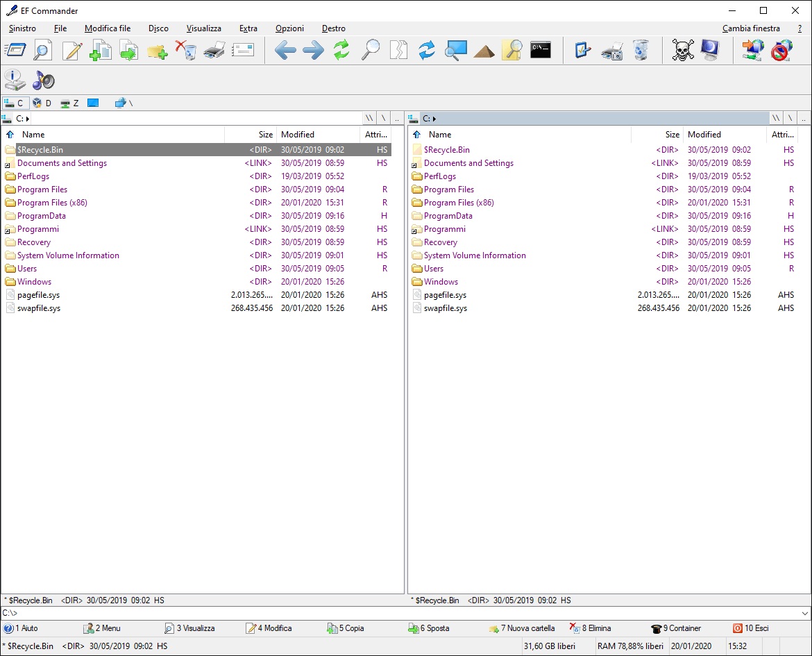Select network drive Z button
812x656 pixels.
click(x=70, y=103)
